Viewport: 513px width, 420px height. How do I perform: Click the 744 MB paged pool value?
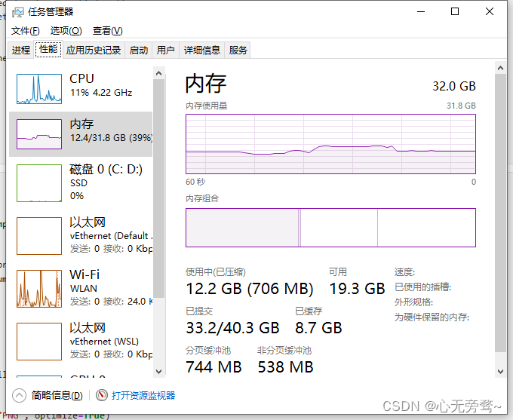click(213, 367)
